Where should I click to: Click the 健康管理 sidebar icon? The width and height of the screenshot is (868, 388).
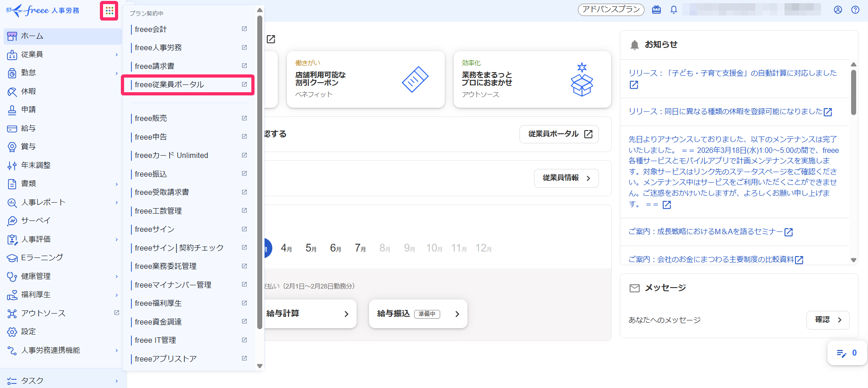pos(12,276)
